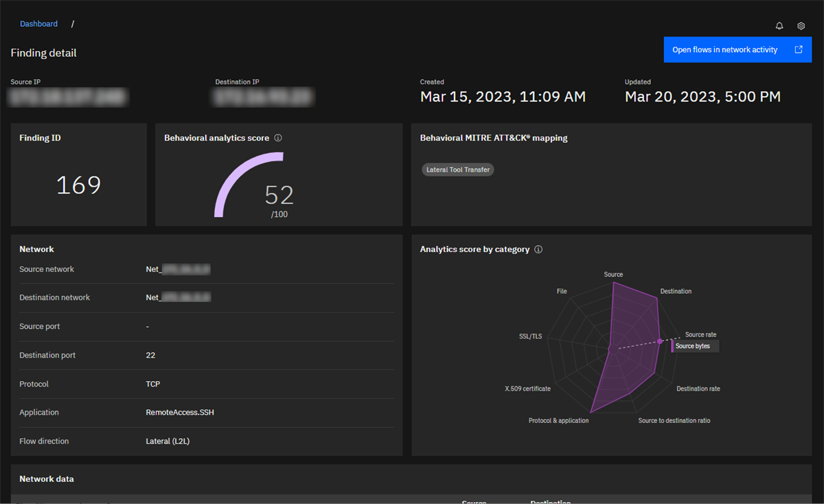This screenshot has width=824, height=504.
Task: Open notifications via the bell icon
Action: [x=779, y=25]
